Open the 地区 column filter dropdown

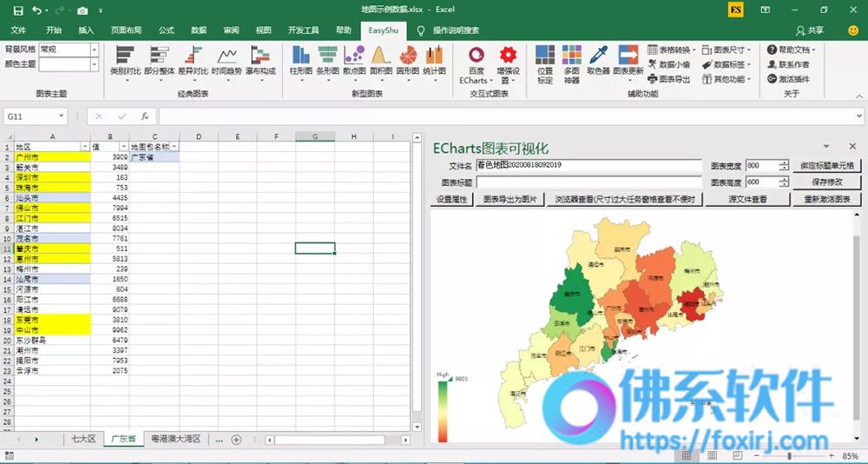[x=85, y=146]
